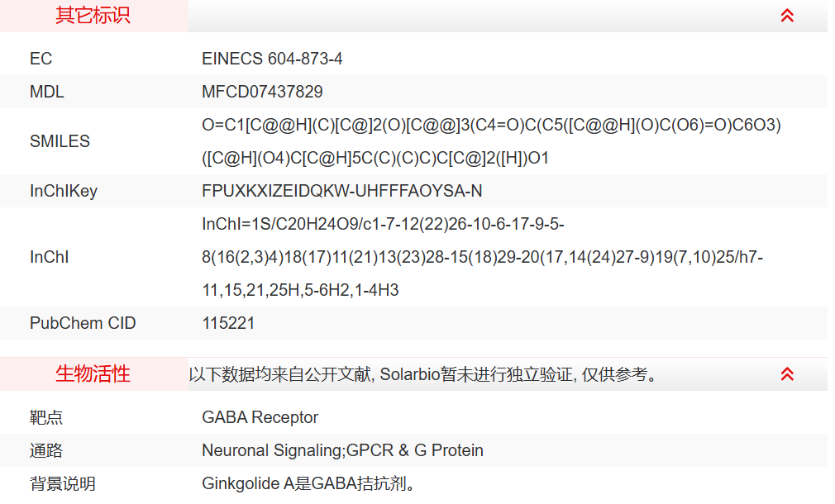Collapse the 其它标识 section using its chevron

click(x=787, y=16)
